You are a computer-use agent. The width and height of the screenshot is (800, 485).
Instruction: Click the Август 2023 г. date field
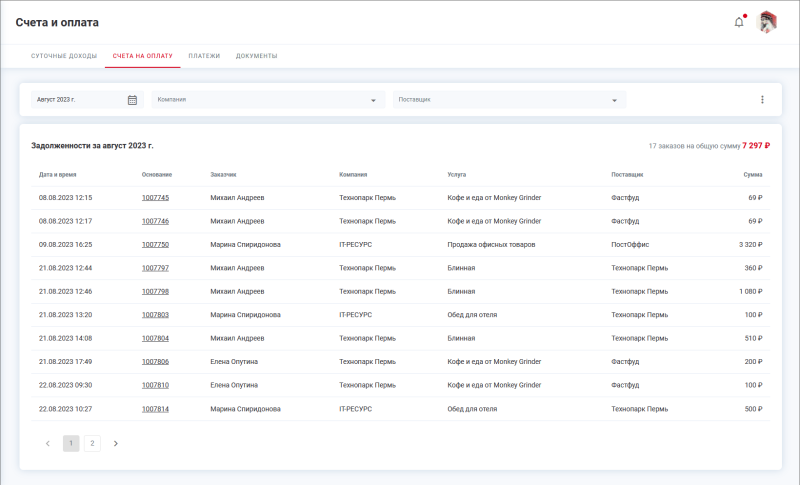coord(78,100)
